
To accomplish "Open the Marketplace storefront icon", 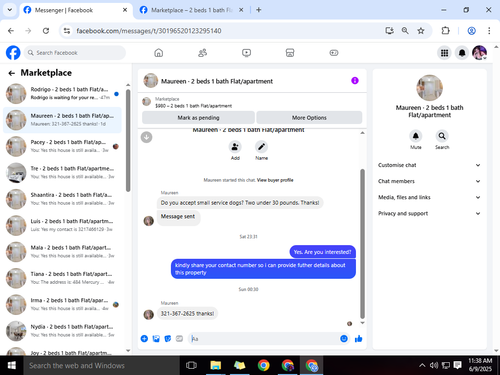I will (290, 53).
